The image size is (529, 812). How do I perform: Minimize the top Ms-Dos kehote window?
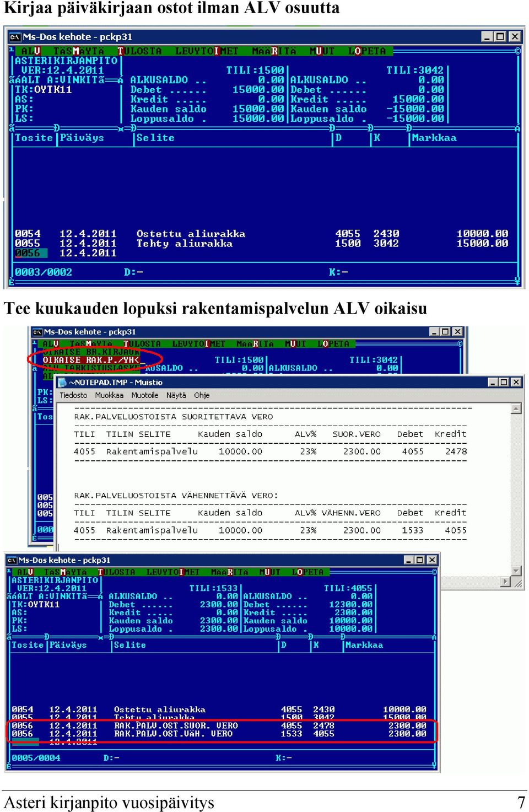click(x=487, y=37)
